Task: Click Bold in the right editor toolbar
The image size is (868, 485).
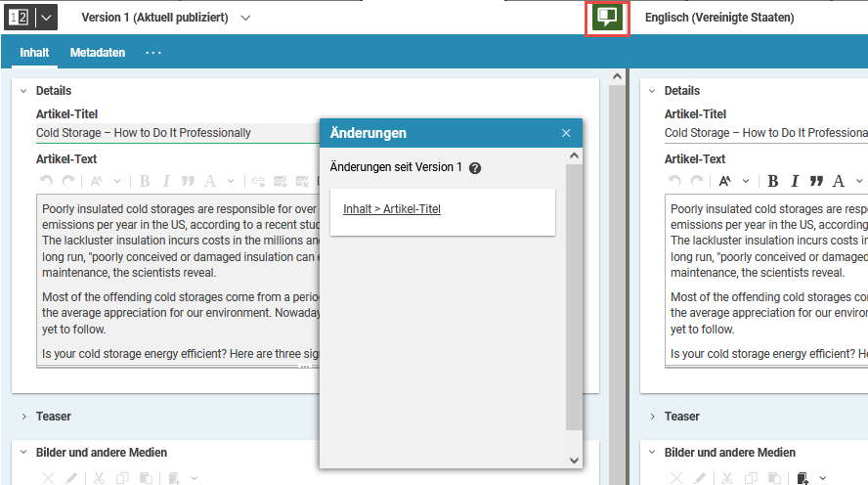Action: (x=773, y=181)
